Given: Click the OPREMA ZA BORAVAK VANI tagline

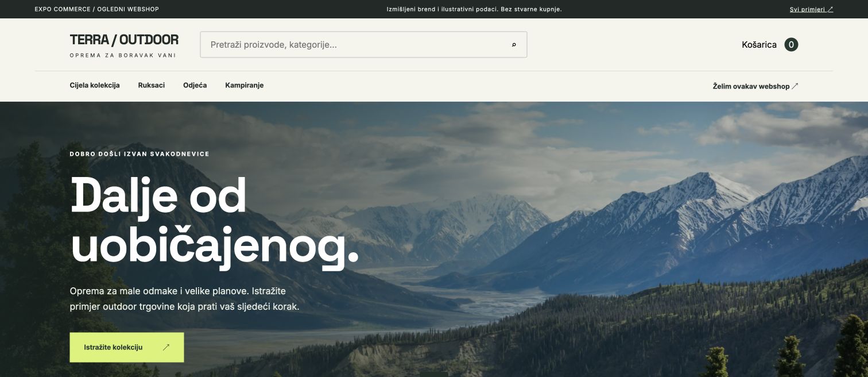Looking at the screenshot, I should pyautogui.click(x=123, y=55).
